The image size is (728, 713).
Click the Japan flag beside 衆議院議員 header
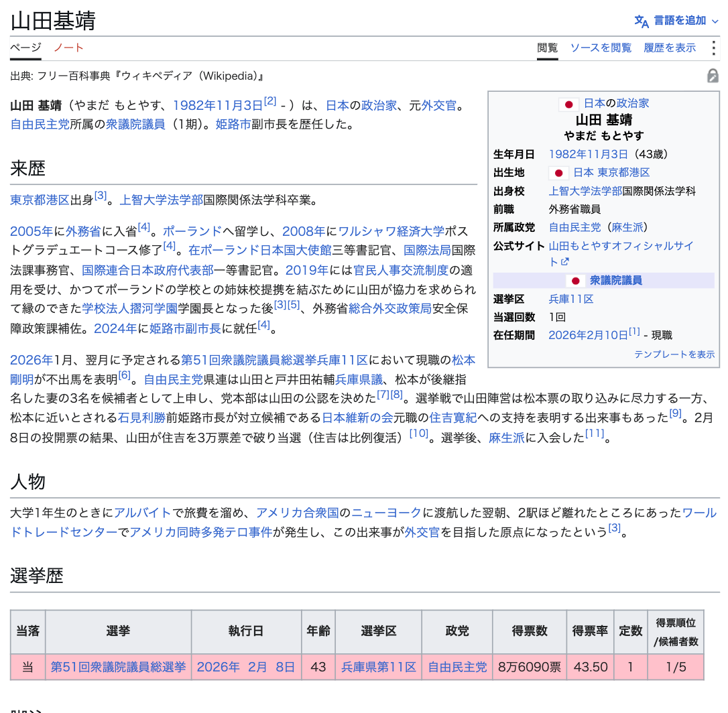[576, 281]
